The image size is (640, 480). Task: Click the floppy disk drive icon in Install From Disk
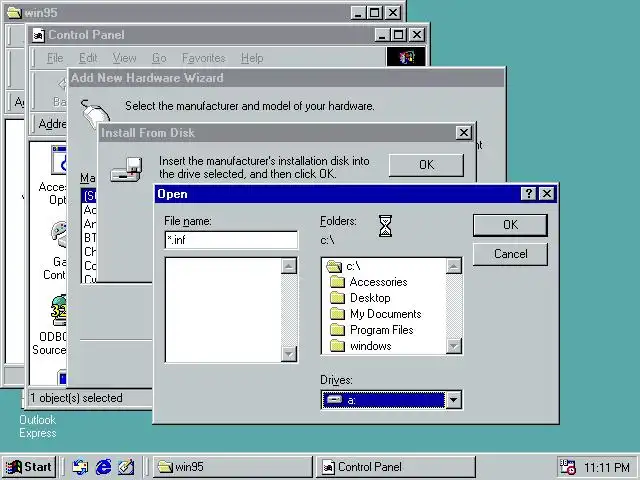click(x=127, y=169)
